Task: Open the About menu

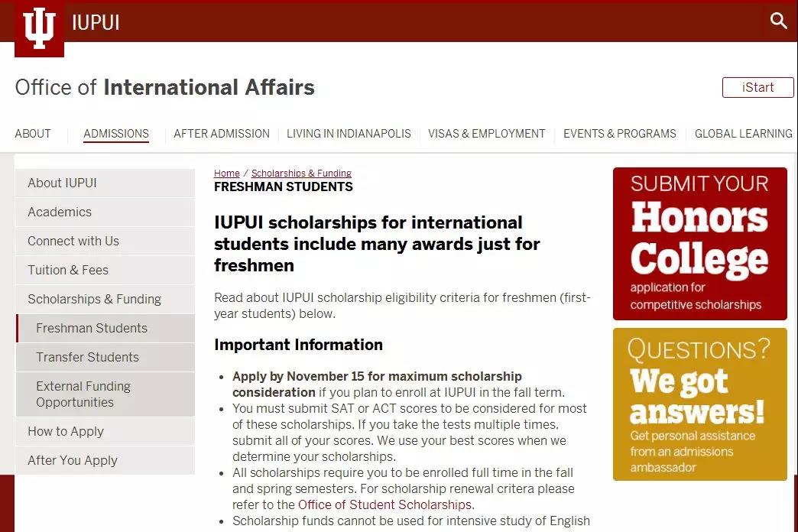Action: coord(33,134)
